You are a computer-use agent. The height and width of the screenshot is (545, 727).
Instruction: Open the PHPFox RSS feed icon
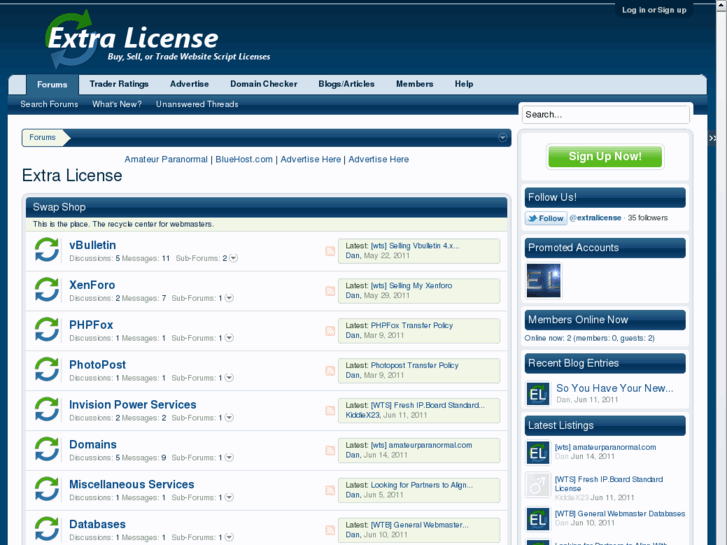tap(330, 331)
